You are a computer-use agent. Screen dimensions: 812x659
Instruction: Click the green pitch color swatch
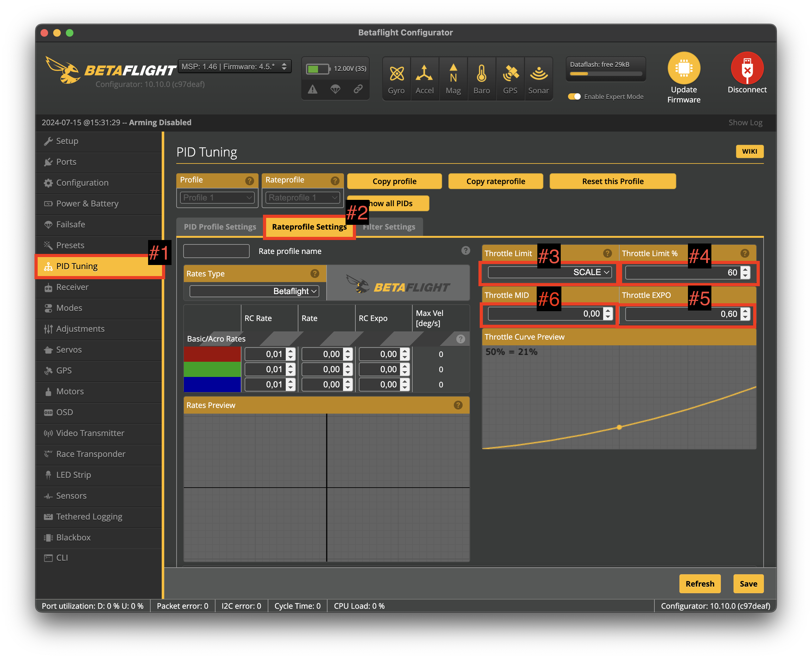pos(212,369)
